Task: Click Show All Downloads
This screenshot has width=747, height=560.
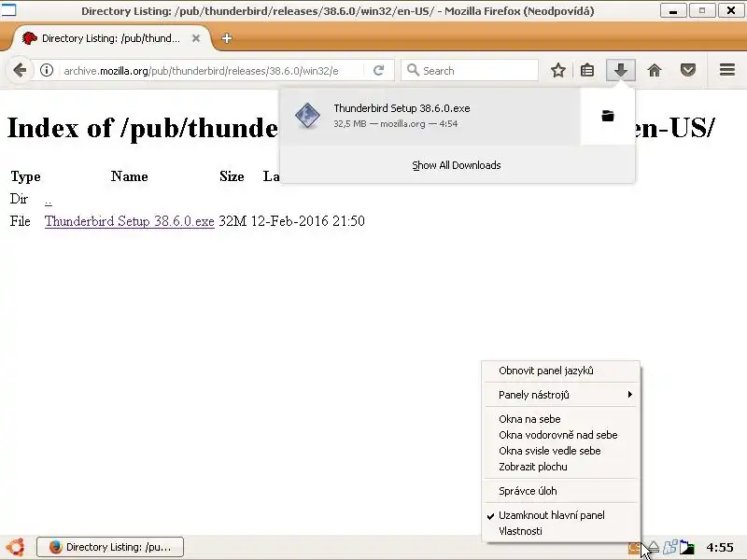Action: point(457,165)
